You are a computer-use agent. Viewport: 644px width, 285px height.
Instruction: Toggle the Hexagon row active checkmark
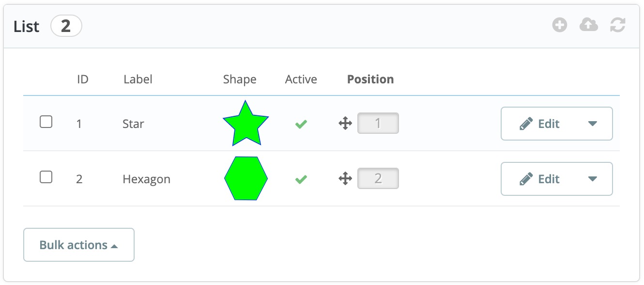[x=301, y=179]
